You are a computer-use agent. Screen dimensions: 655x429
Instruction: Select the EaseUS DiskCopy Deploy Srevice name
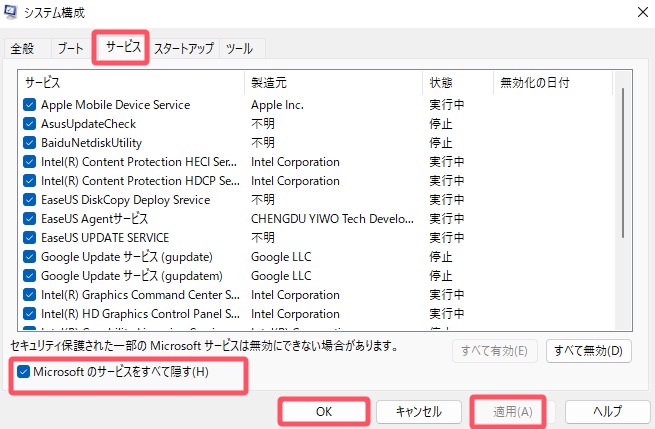126,200
